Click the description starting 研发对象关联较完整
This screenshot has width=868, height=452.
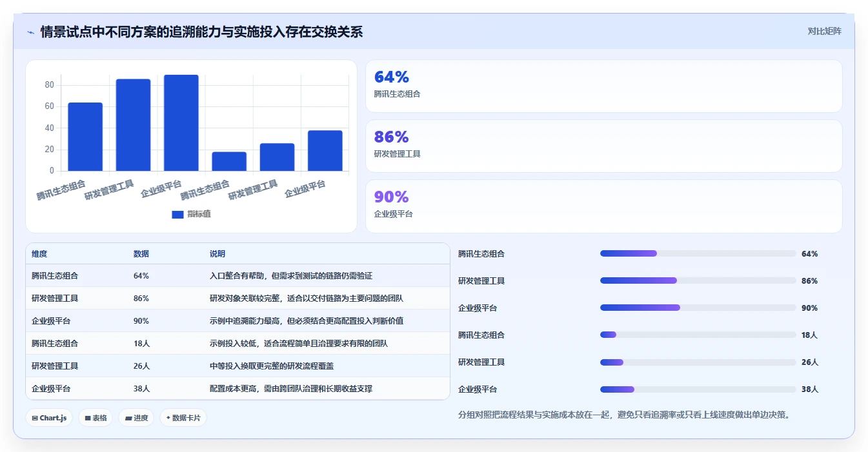tap(307, 299)
